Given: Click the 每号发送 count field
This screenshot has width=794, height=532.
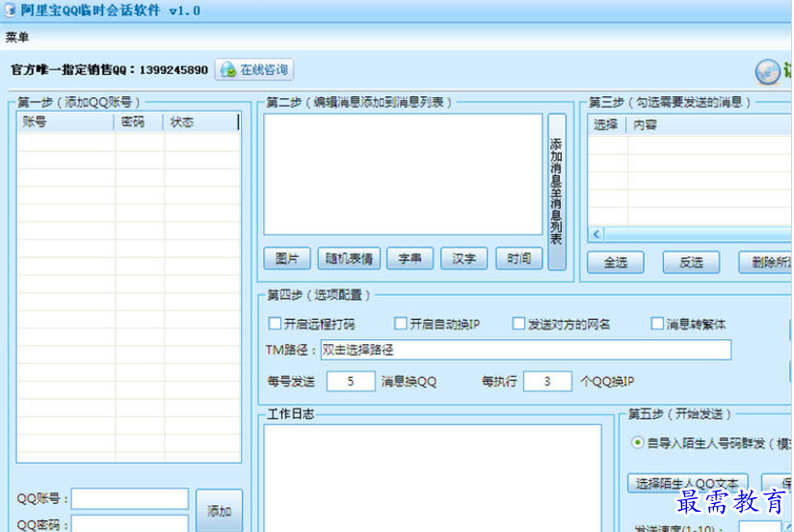Looking at the screenshot, I should point(351,381).
